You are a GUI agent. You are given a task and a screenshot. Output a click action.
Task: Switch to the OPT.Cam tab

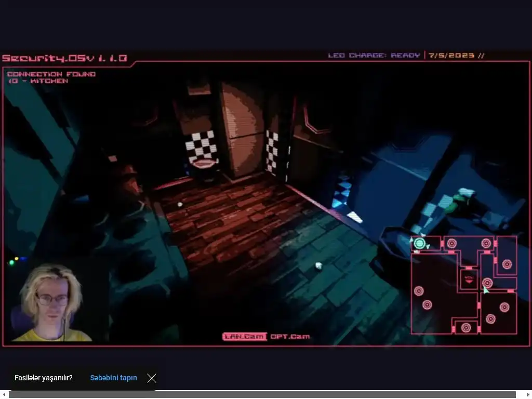290,337
